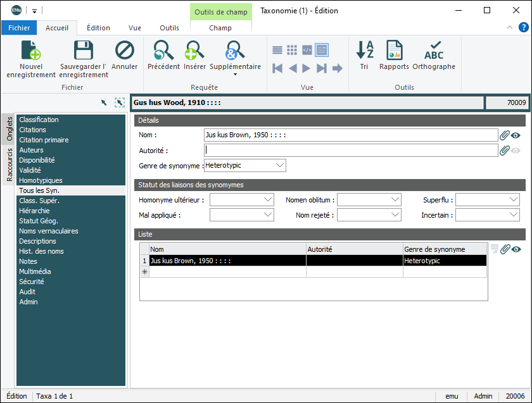Click the Annuler cancel icon
Image resolution: width=532 pixels, height=403 pixels.
click(125, 51)
